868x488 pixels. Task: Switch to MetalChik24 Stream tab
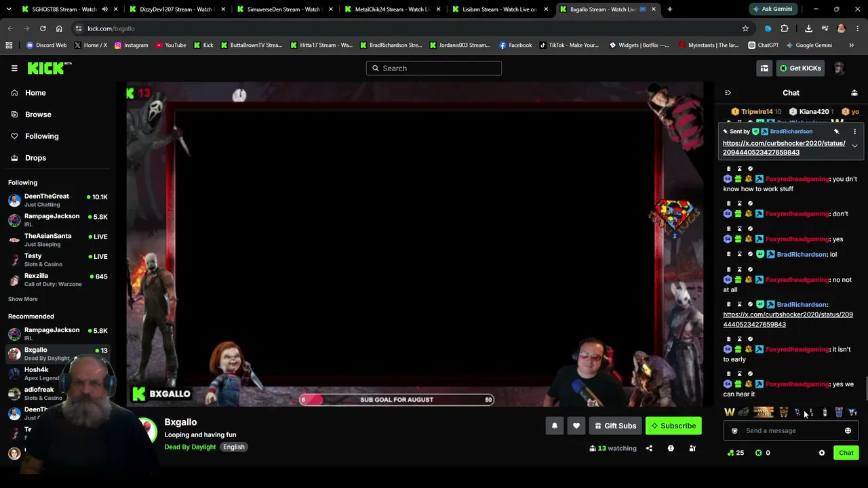click(x=391, y=9)
